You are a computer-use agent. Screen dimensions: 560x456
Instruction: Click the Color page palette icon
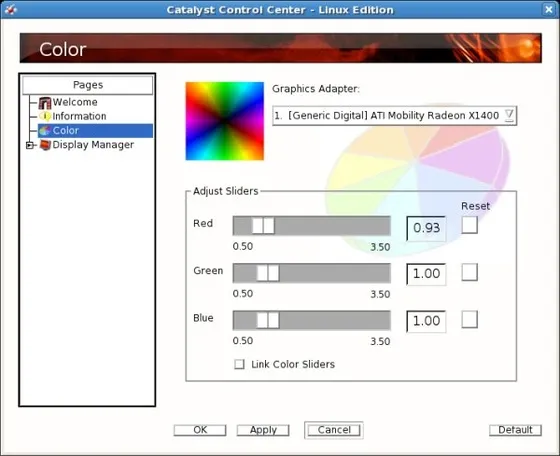45,130
